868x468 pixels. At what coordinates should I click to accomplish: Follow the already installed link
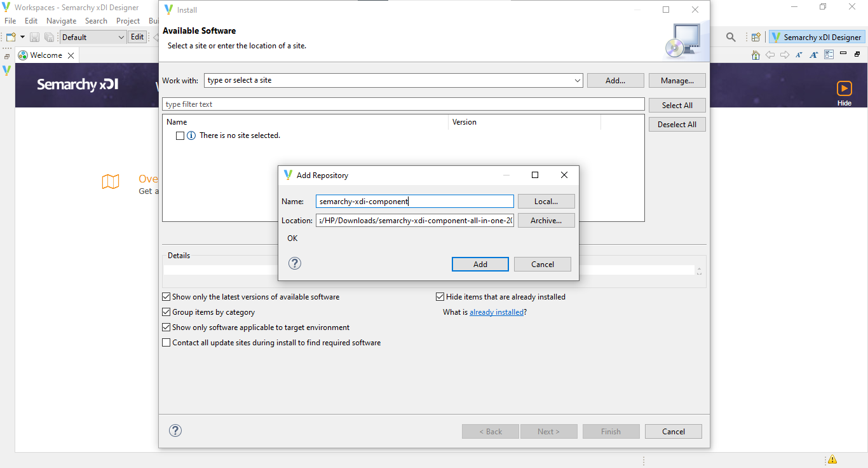(x=496, y=312)
